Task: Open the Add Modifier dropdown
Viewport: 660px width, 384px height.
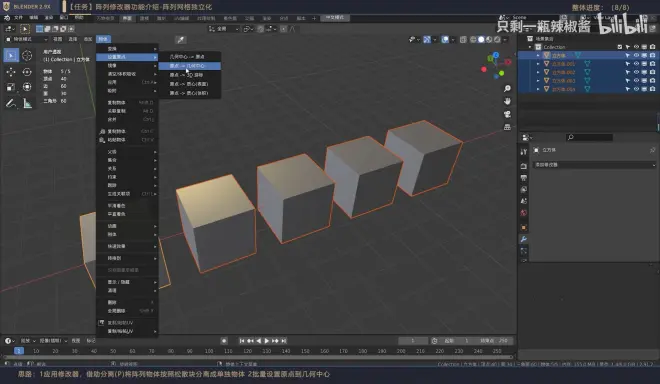Action: [x=594, y=165]
